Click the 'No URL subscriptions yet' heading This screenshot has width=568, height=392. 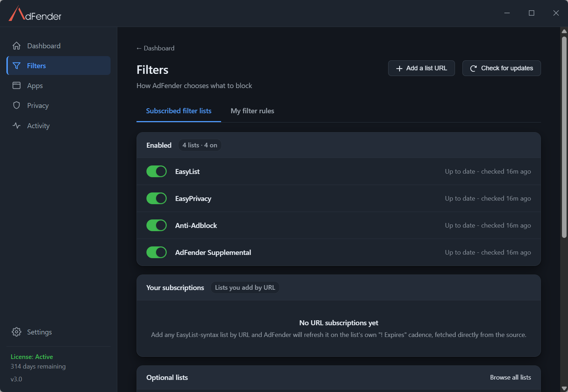[339, 323]
